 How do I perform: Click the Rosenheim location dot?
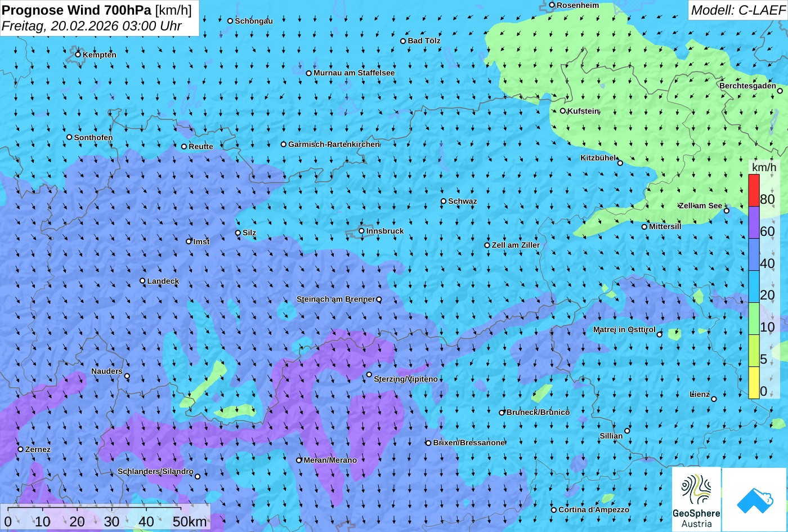point(552,5)
